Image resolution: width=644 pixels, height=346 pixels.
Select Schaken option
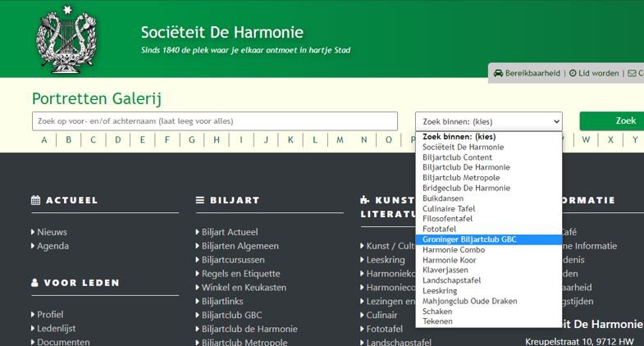489,311
